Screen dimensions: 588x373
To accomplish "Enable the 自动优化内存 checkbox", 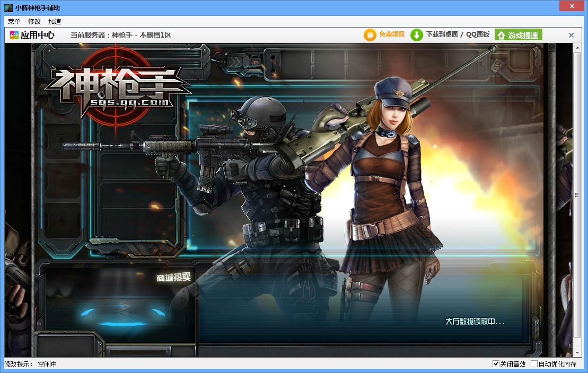I will (534, 363).
